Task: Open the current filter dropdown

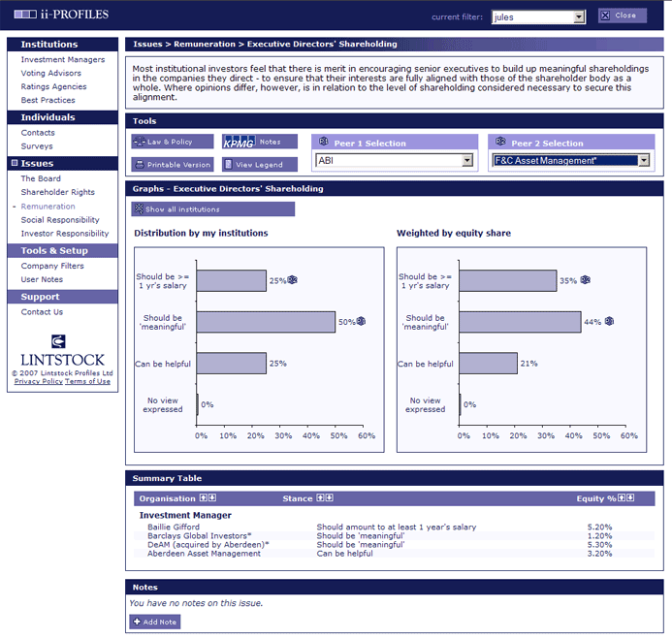Action: click(x=579, y=17)
